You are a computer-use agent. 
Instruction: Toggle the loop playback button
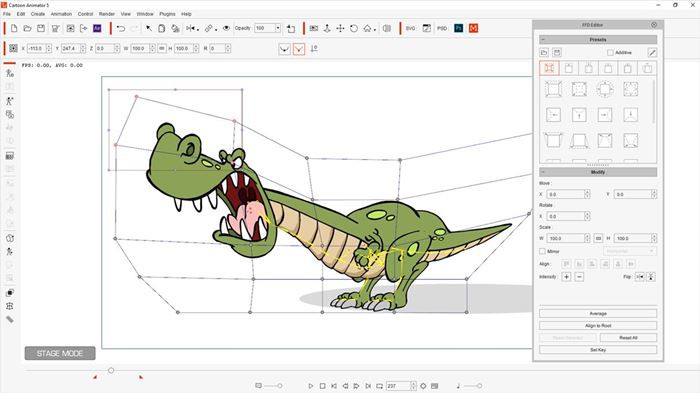pyautogui.click(x=379, y=386)
